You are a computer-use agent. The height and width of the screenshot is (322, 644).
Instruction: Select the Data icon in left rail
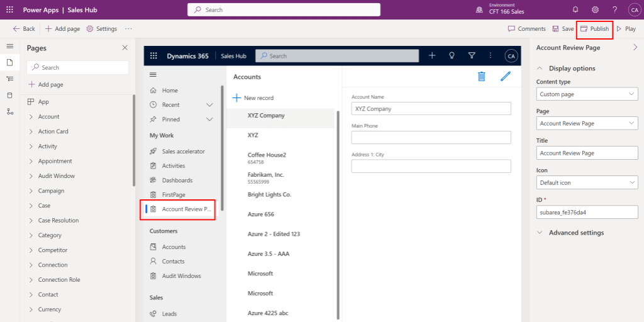10,96
